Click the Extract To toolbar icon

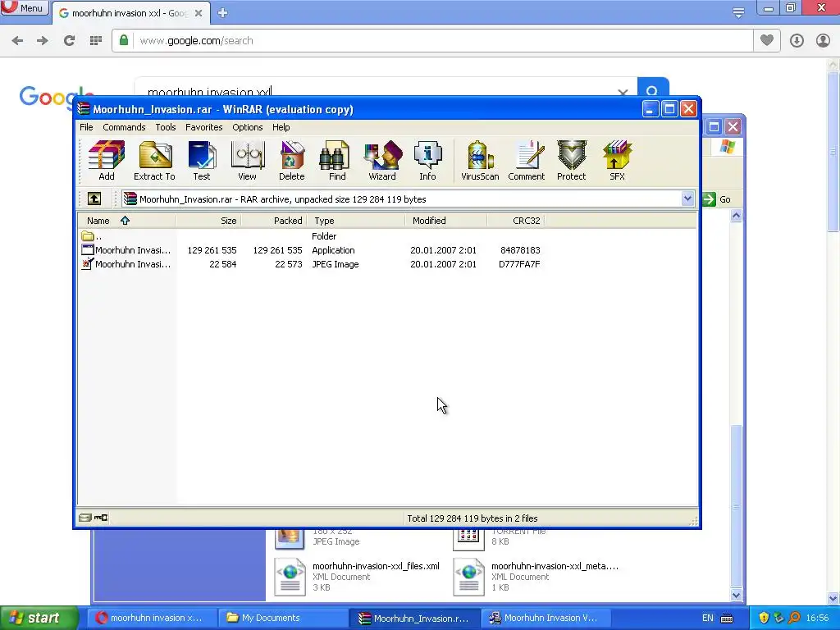(154, 160)
